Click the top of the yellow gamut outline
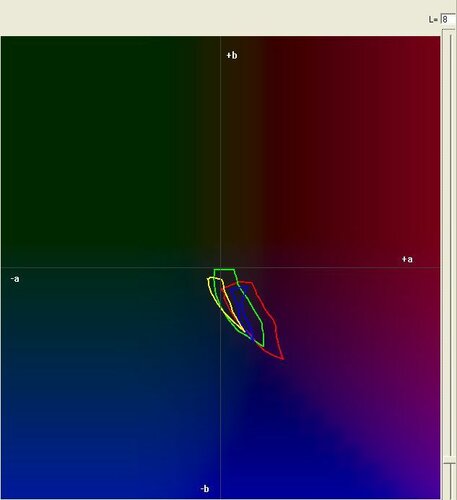The height and width of the screenshot is (500, 457). click(x=212, y=278)
